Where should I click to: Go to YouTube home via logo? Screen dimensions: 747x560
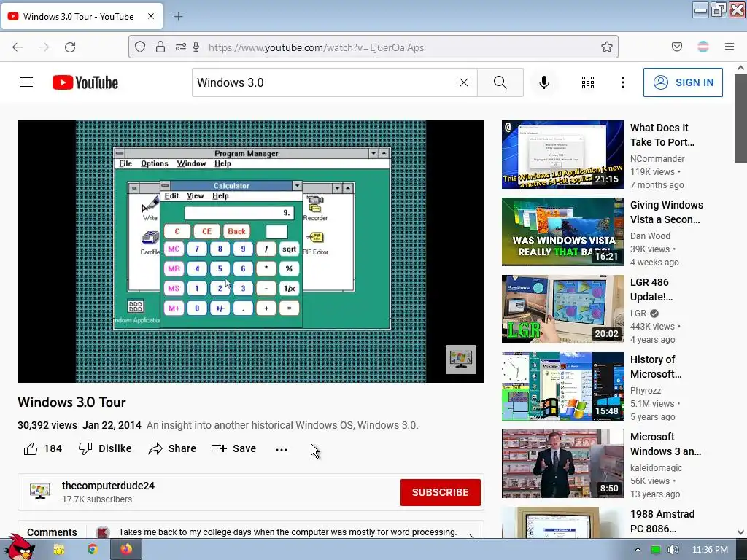85,82
